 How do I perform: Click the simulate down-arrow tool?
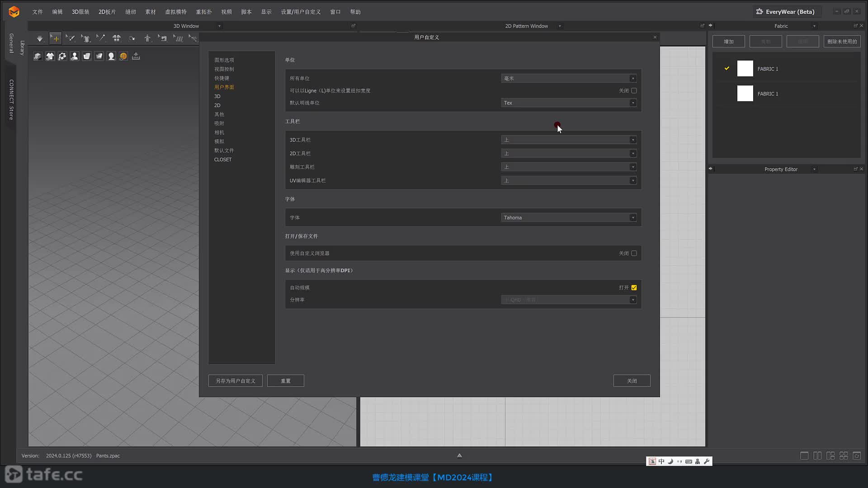tap(40, 39)
